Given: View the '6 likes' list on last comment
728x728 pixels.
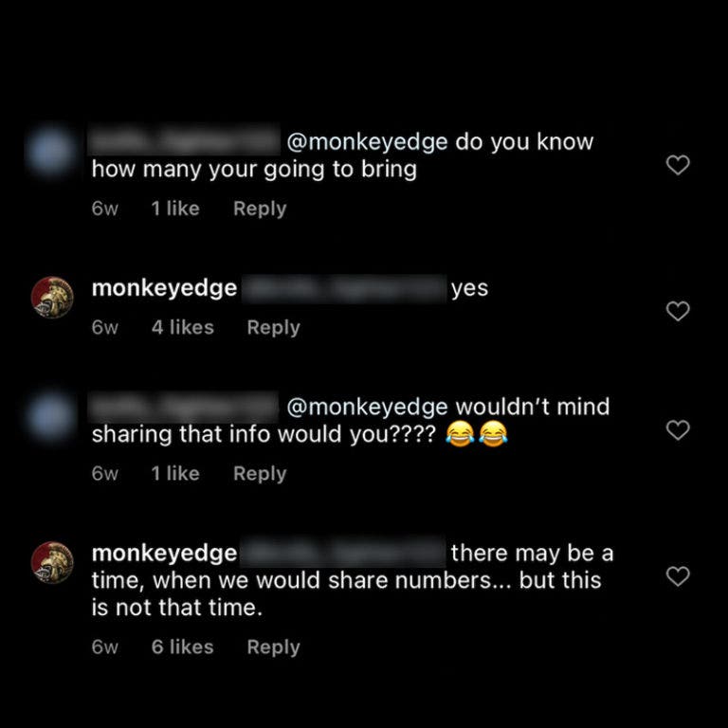Looking at the screenshot, I should [x=182, y=646].
